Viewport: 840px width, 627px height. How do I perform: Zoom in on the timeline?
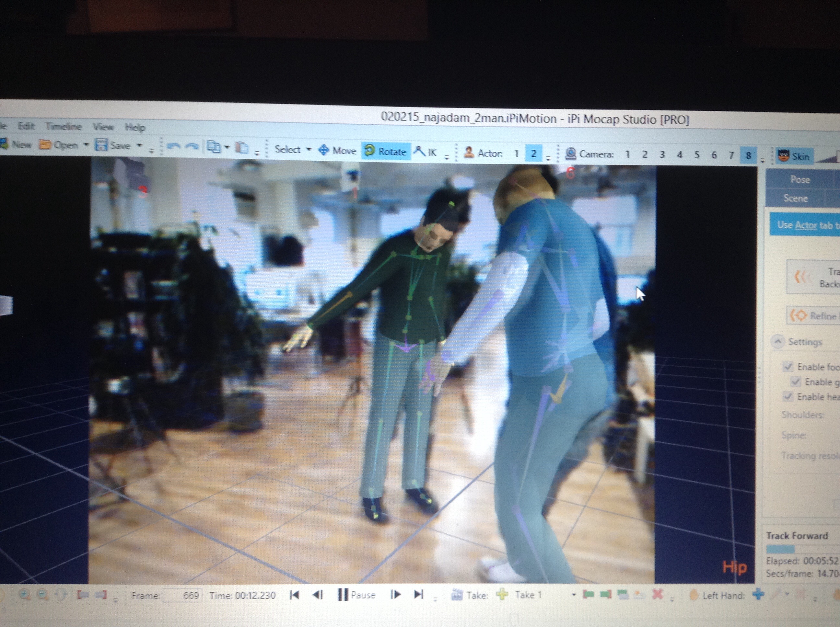(25, 595)
